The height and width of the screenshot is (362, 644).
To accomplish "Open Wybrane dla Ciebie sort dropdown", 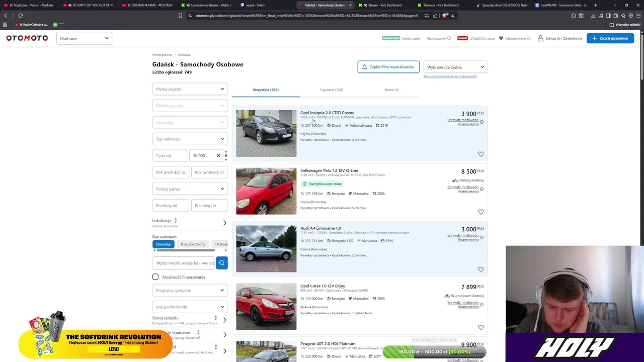I will [x=455, y=67].
